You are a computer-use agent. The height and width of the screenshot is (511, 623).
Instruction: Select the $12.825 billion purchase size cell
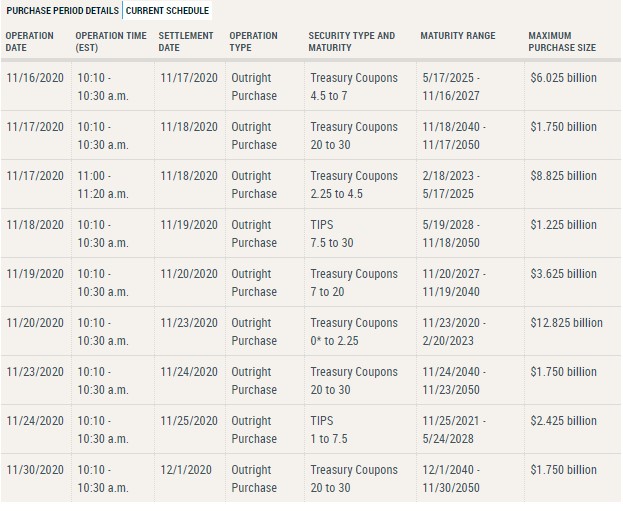coord(566,323)
